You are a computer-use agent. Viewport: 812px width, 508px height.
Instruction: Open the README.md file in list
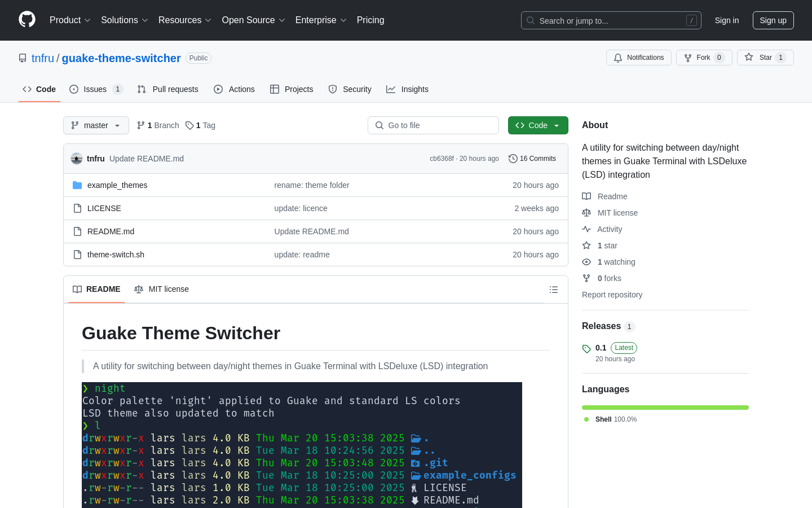111,231
